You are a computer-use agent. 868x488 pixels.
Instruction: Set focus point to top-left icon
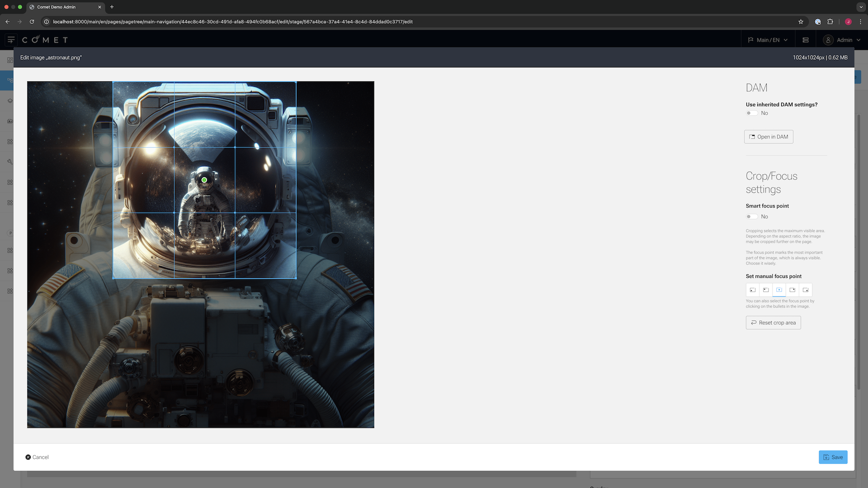[x=766, y=290]
